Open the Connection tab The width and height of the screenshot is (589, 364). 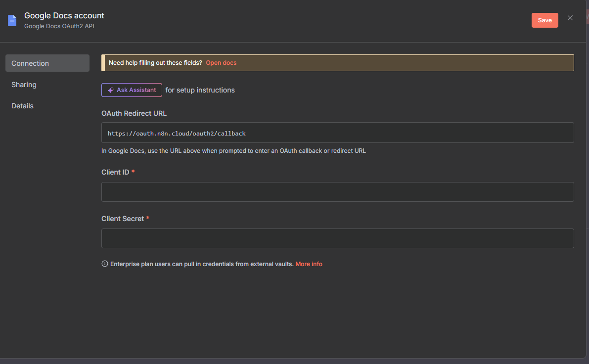pos(47,63)
